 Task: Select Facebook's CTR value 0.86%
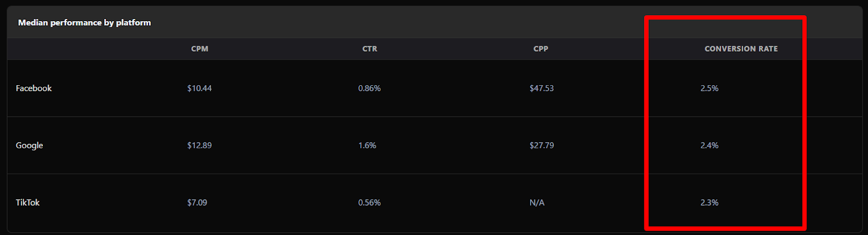(369, 88)
